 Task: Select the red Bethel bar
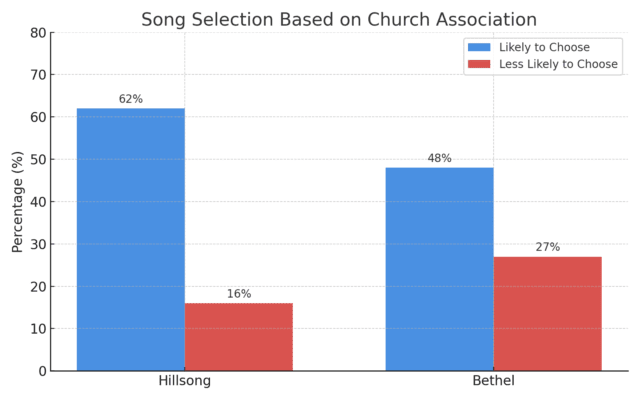pyautogui.click(x=547, y=314)
